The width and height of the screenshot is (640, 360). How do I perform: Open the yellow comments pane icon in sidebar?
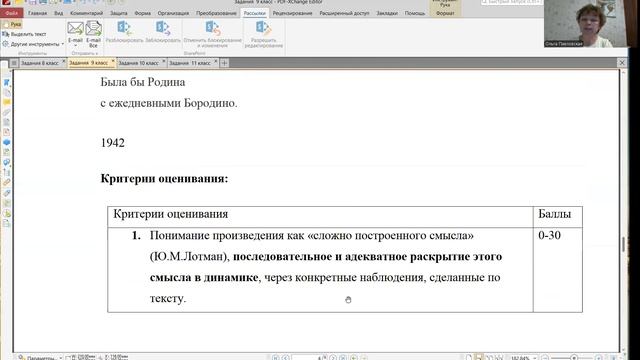pos(7,102)
